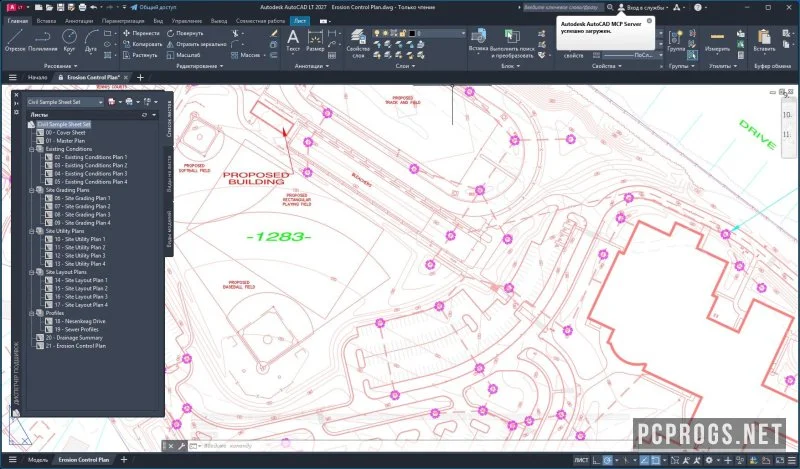Click the Перенести (Move) tool
The height and width of the screenshot is (469, 800).
pos(141,33)
